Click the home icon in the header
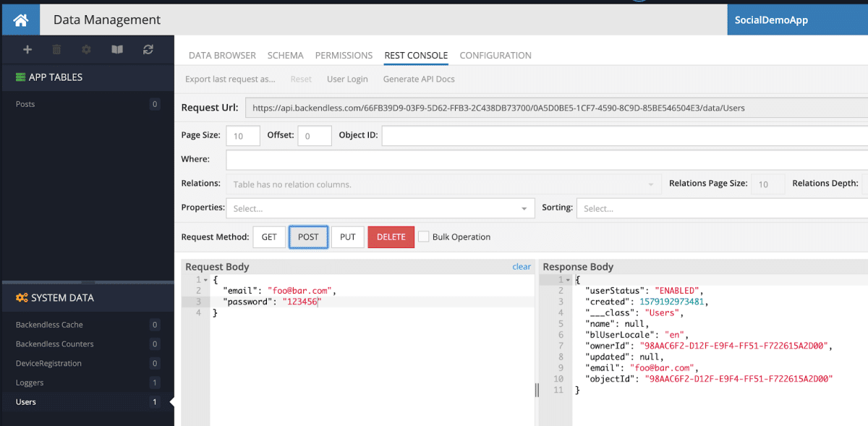The height and width of the screenshot is (426, 868). (x=20, y=20)
